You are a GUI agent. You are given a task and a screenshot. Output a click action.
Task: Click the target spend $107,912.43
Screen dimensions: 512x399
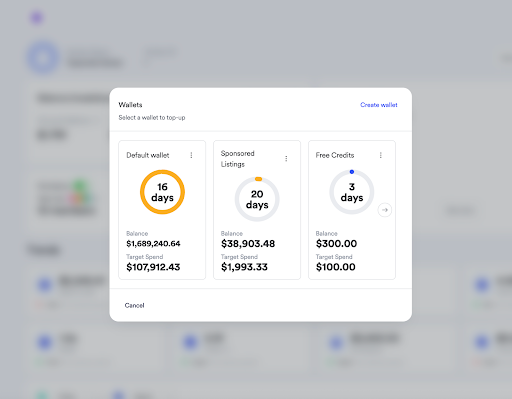(153, 267)
